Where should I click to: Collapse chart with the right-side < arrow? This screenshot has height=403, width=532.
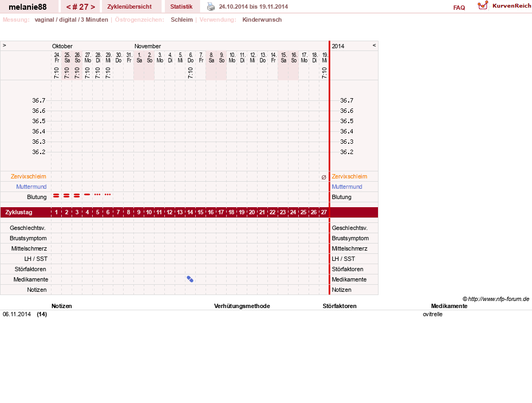[374, 45]
